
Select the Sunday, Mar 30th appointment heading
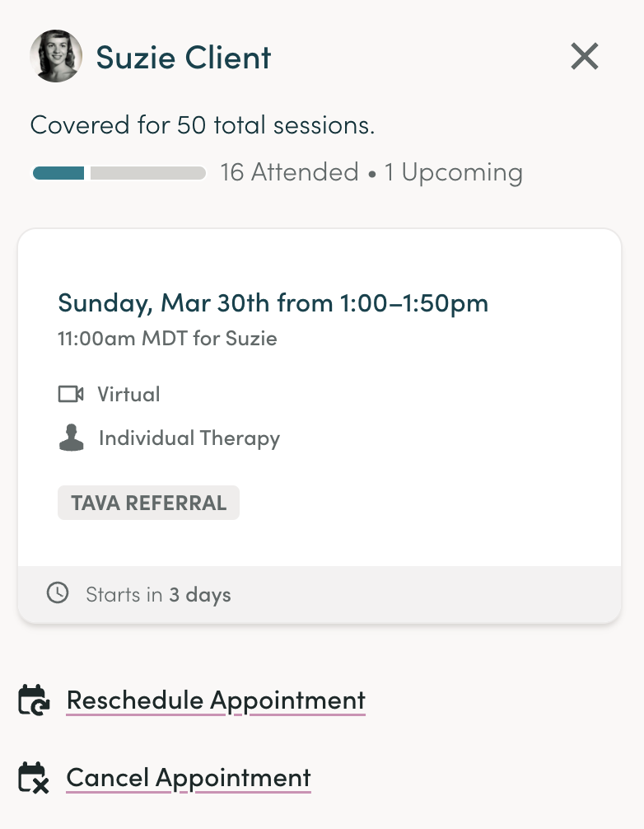click(x=273, y=303)
